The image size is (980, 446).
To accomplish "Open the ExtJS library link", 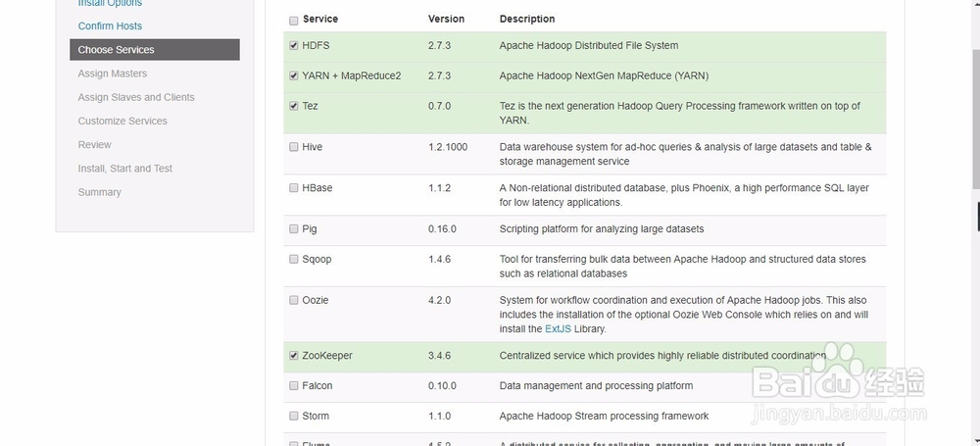I will coord(560,328).
